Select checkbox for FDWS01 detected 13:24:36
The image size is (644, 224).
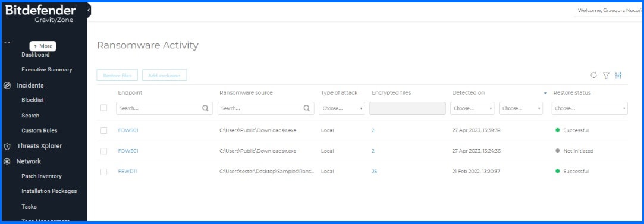click(x=104, y=151)
